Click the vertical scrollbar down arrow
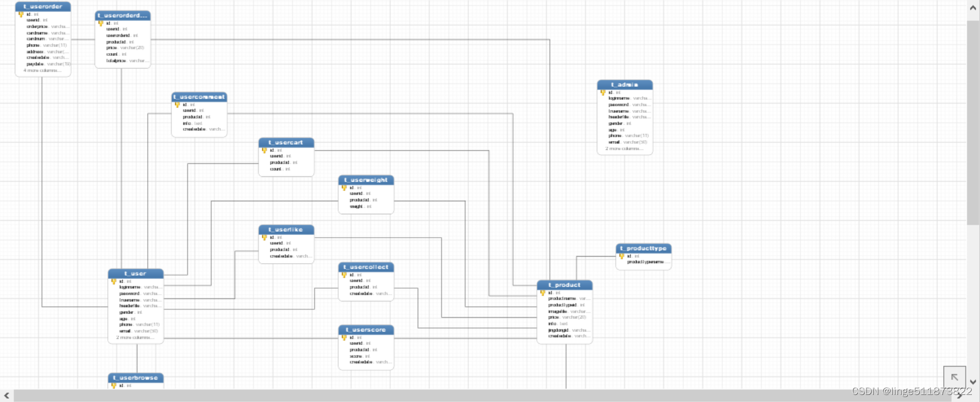The width and height of the screenshot is (980, 402). tap(973, 382)
